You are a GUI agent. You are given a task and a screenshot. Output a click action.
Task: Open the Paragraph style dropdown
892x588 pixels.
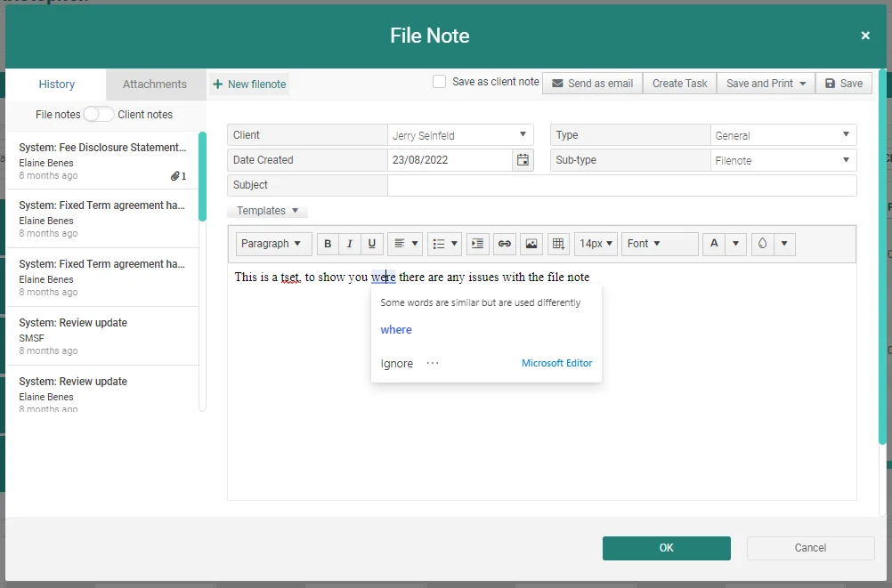[x=272, y=244]
